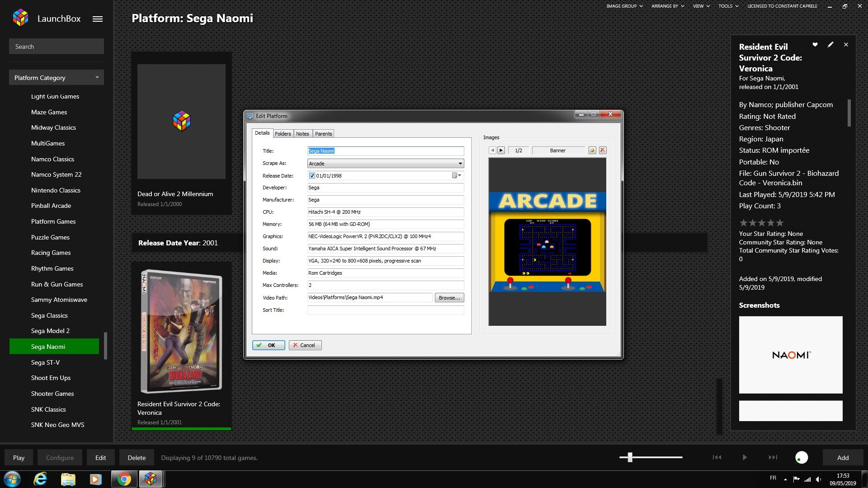Click the Edit button in bottom bar

pyautogui.click(x=100, y=458)
